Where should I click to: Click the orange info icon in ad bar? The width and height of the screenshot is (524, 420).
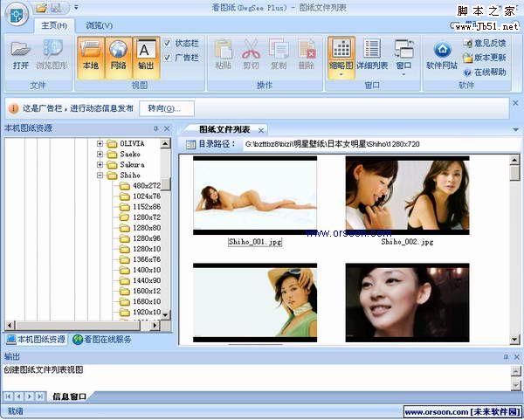coord(13,108)
